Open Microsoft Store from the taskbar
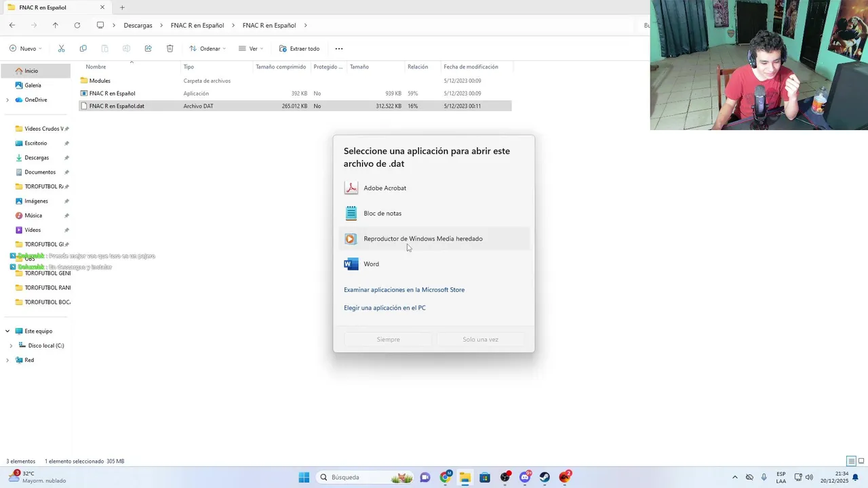Screen dimensions: 868x488 click(485, 477)
